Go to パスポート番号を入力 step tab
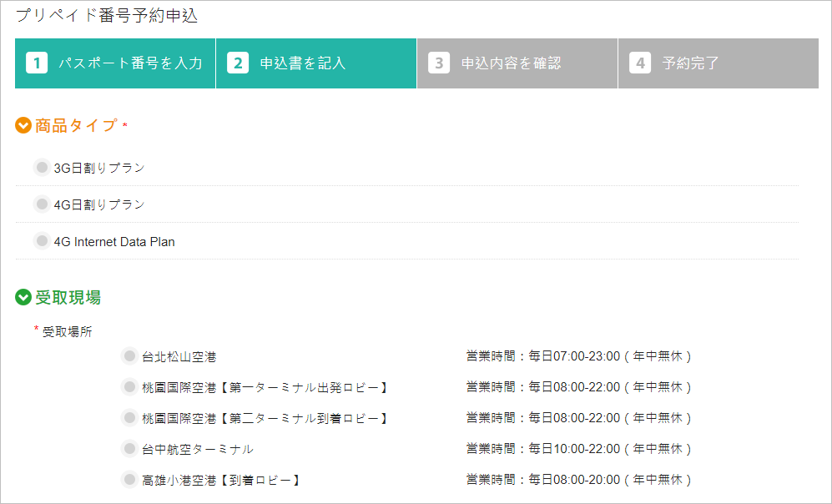Screen dimensions: 832x504 [130, 63]
